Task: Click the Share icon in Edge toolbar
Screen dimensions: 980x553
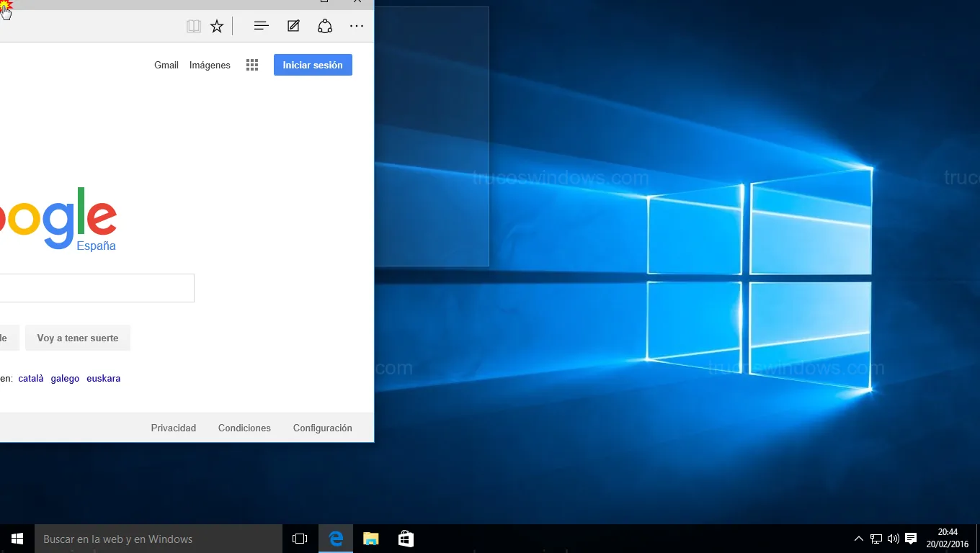Action: (325, 26)
